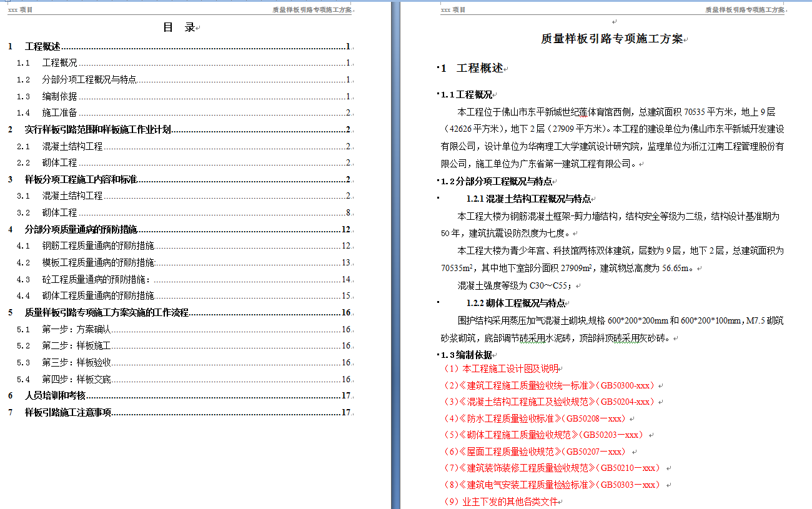Go to TOC entry 1.3 编制依据

(x=59, y=97)
